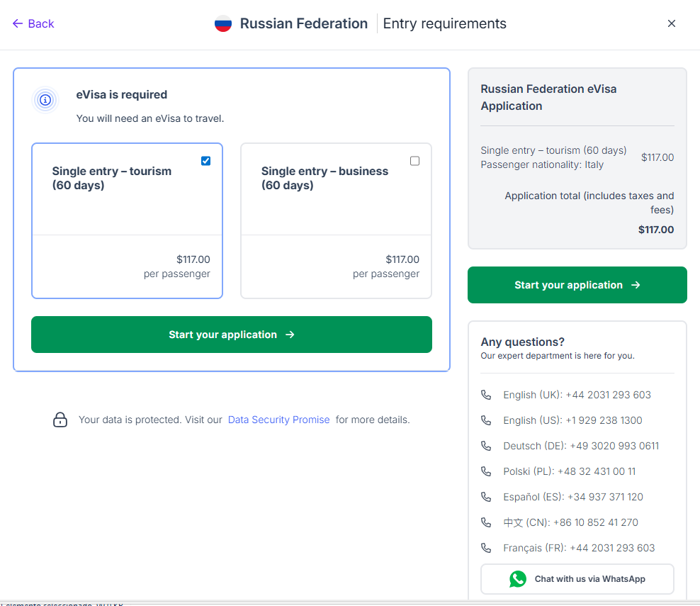Check the Single entry – business checkbox

click(414, 161)
